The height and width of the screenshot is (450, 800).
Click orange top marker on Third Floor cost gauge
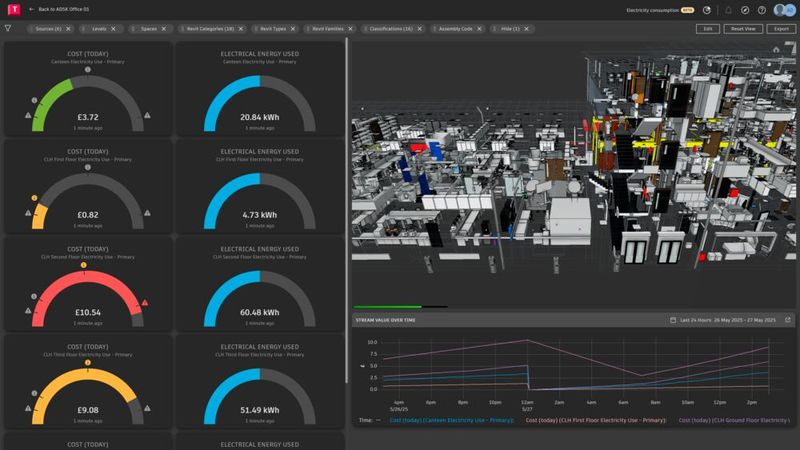click(x=88, y=363)
